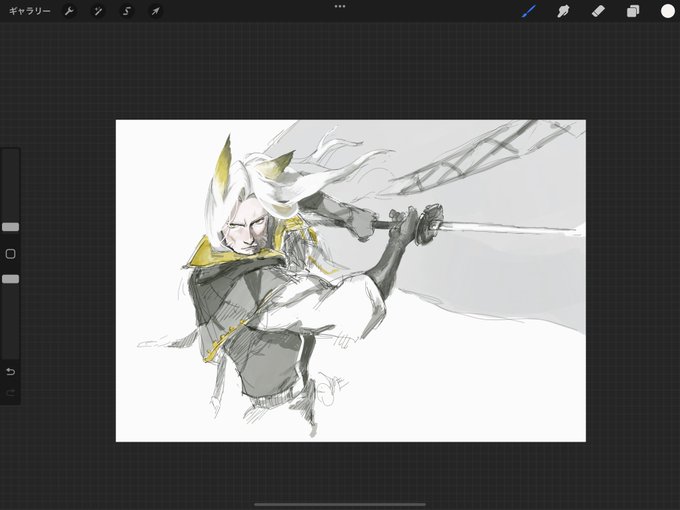This screenshot has height=510, width=680.
Task: Click the brush opacity slider handle
Action: click(10, 279)
